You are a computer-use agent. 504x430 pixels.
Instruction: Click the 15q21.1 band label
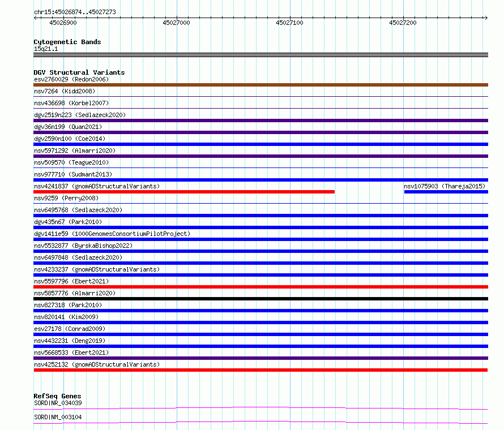[46, 49]
